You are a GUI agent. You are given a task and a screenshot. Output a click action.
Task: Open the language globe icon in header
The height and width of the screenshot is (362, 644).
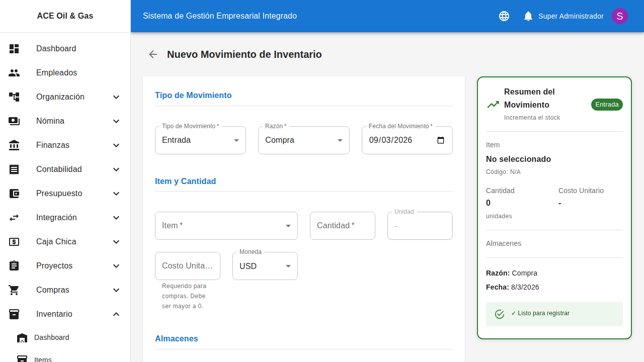point(504,16)
